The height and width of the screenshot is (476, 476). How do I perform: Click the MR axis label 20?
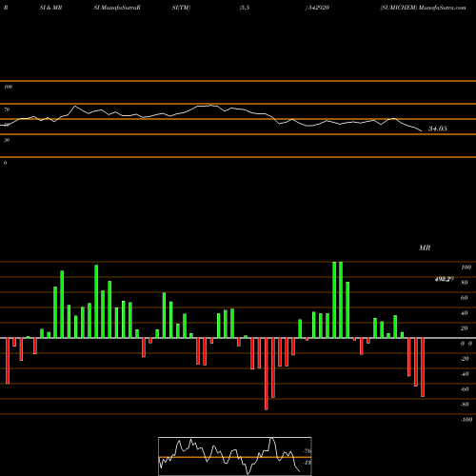click(x=465, y=328)
